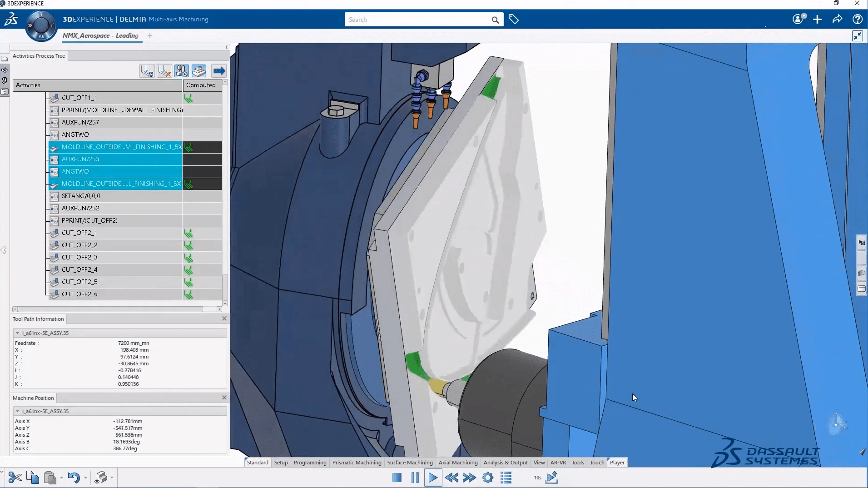
Task: Collapse Tool Path Information I_a61nx-5E_ASSY.35 section
Action: point(17,333)
